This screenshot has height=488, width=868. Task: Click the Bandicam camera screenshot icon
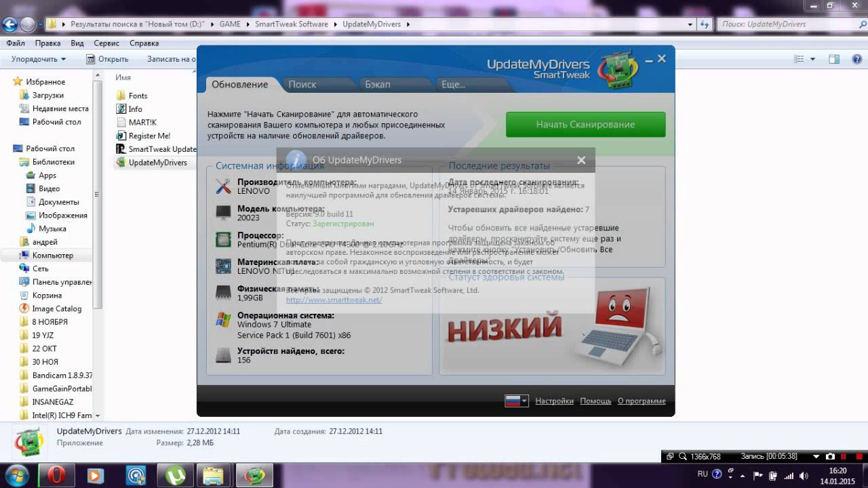pyautogui.click(x=829, y=457)
